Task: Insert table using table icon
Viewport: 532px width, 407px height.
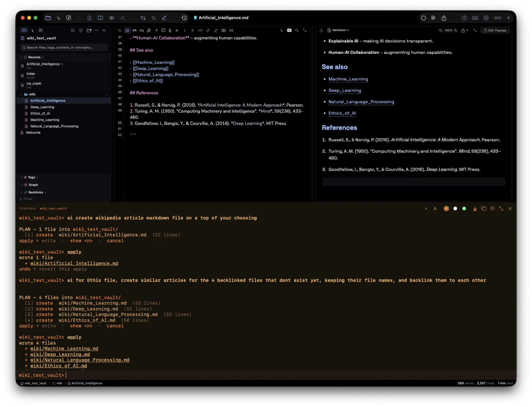Action: (x=224, y=30)
